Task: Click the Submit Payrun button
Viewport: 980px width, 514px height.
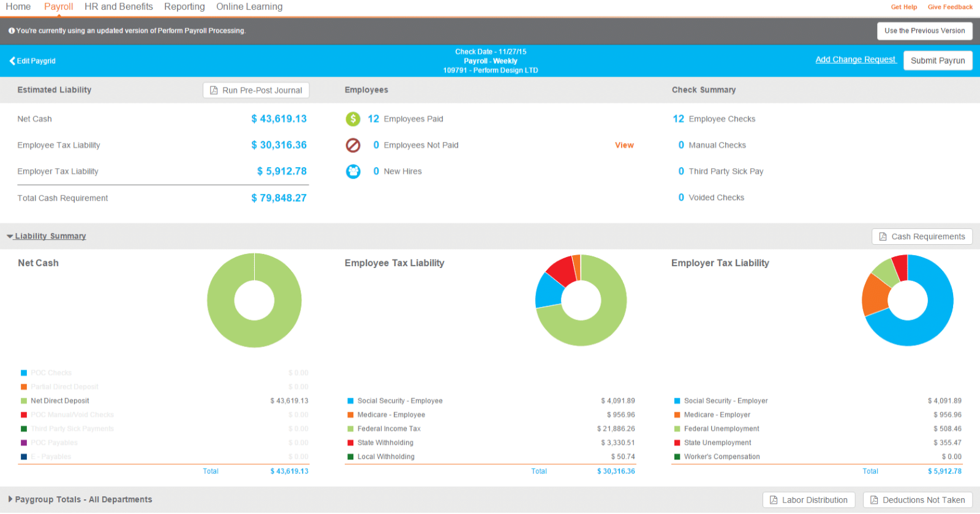Action: point(938,61)
